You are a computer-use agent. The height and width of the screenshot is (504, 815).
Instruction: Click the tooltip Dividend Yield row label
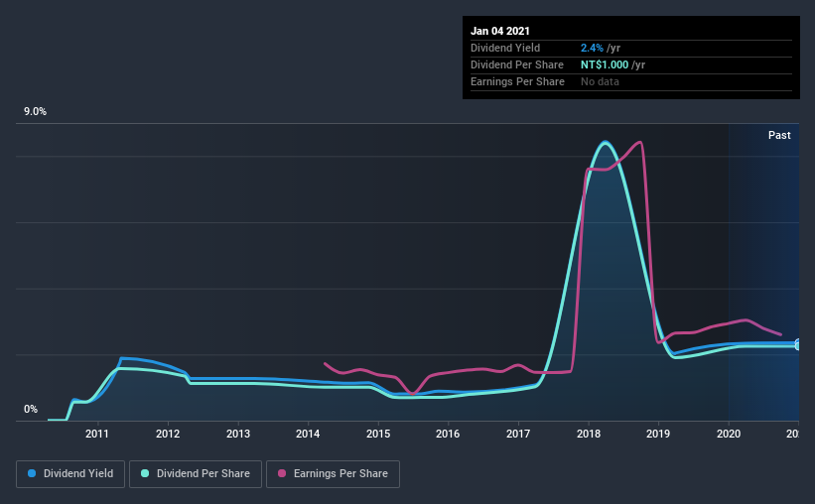click(505, 48)
